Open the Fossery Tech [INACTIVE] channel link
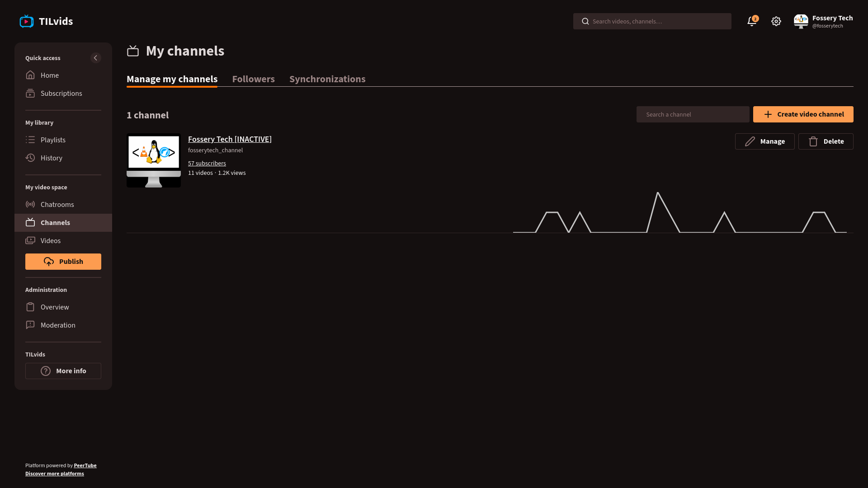The height and width of the screenshot is (488, 868). click(230, 139)
